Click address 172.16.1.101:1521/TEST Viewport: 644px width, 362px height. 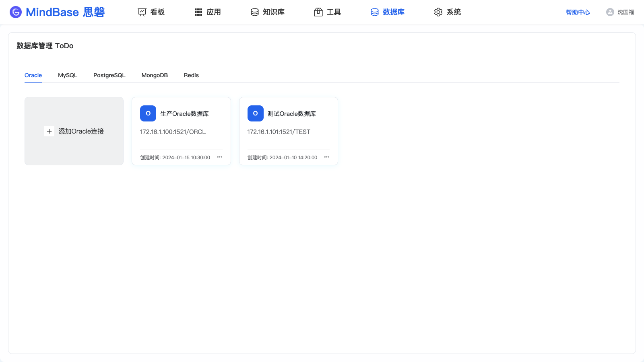[x=279, y=132]
